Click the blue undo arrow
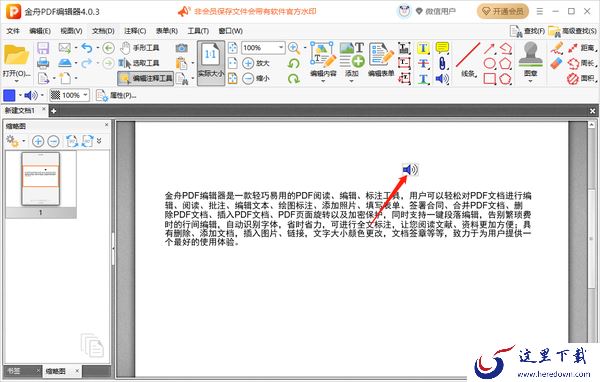Image resolution: width=600 pixels, height=382 pixels. 87,48
